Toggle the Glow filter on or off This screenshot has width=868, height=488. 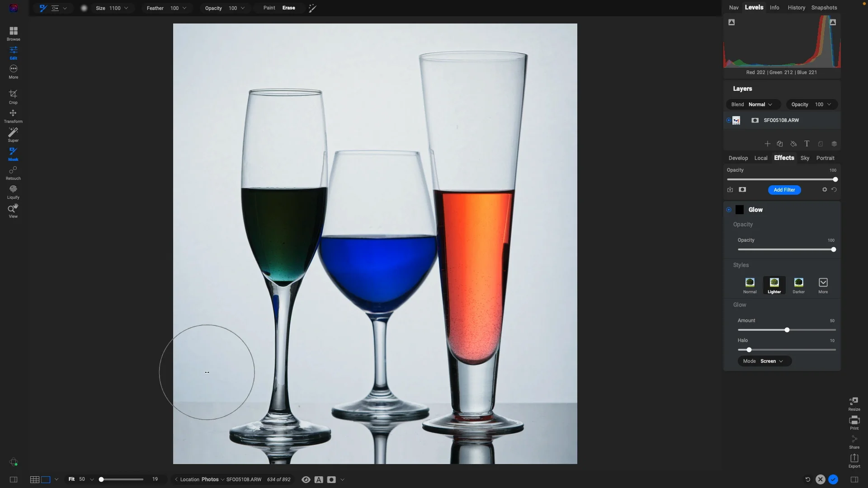729,210
